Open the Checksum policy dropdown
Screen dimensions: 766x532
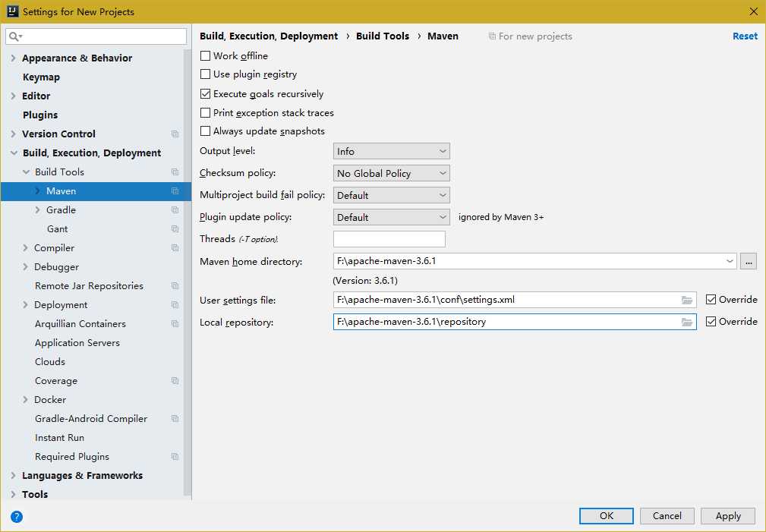pos(391,174)
